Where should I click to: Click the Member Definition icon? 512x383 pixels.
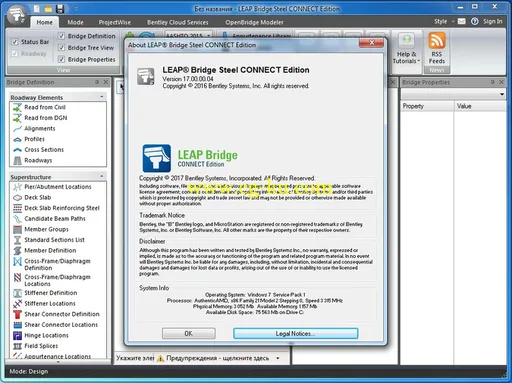coord(17,250)
